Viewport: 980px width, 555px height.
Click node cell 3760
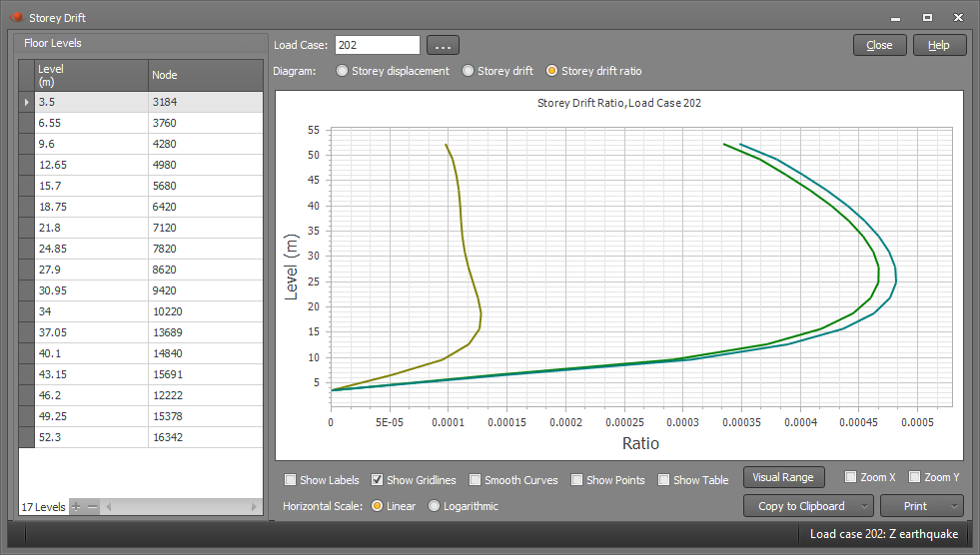click(x=206, y=123)
